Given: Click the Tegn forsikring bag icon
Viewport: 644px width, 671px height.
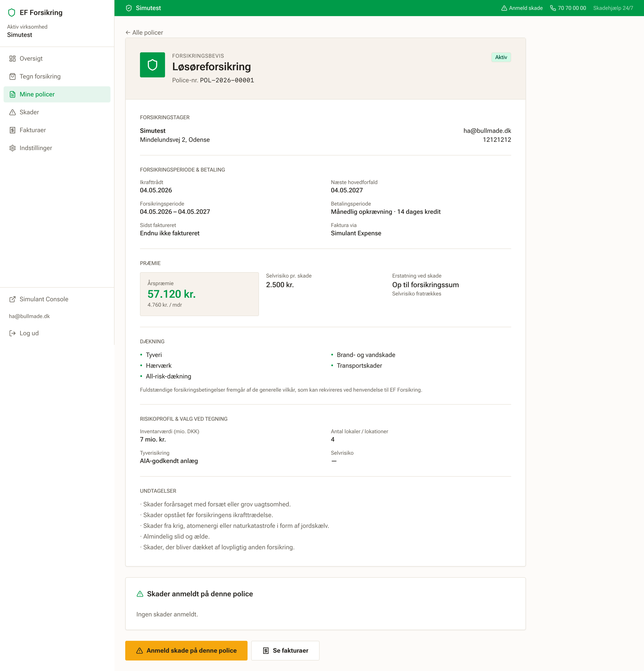Looking at the screenshot, I should [x=13, y=76].
